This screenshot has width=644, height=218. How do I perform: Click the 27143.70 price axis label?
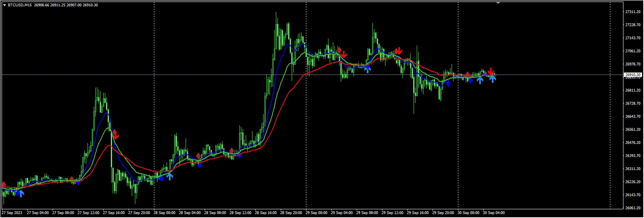633,38
